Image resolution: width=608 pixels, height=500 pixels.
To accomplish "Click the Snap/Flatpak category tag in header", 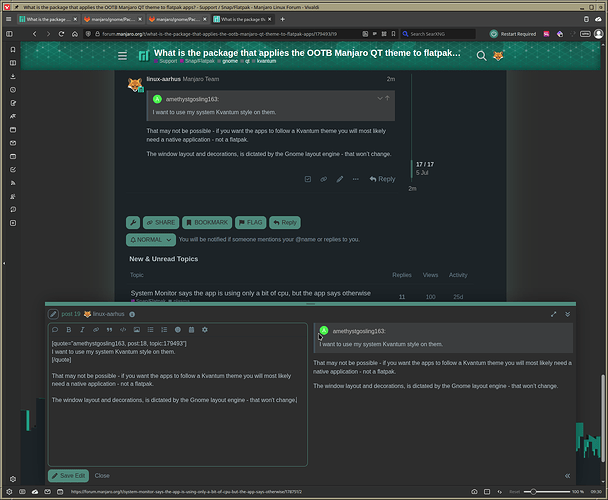I will point(197,61).
